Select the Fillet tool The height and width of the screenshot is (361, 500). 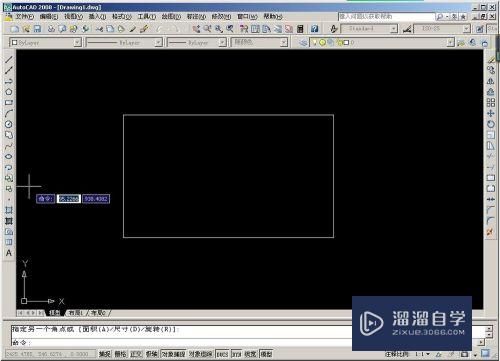490,220
